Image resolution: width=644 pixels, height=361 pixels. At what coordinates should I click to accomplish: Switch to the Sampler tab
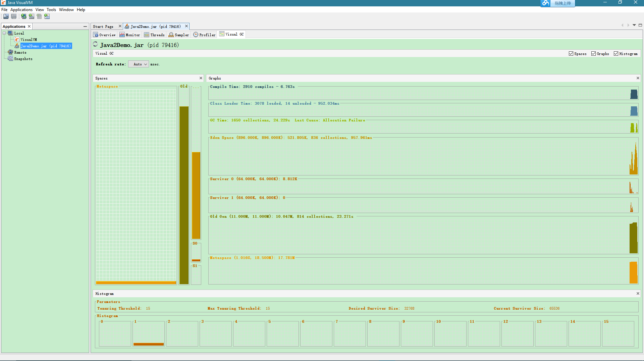pos(179,35)
